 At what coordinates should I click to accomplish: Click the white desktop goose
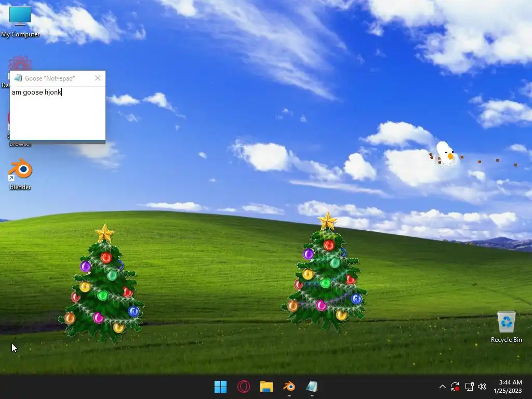tap(445, 154)
